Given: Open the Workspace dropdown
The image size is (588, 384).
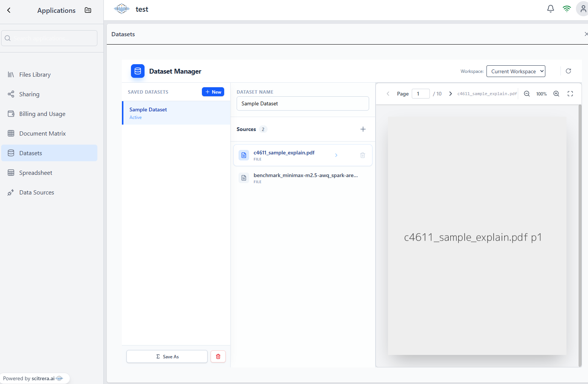Looking at the screenshot, I should point(516,71).
